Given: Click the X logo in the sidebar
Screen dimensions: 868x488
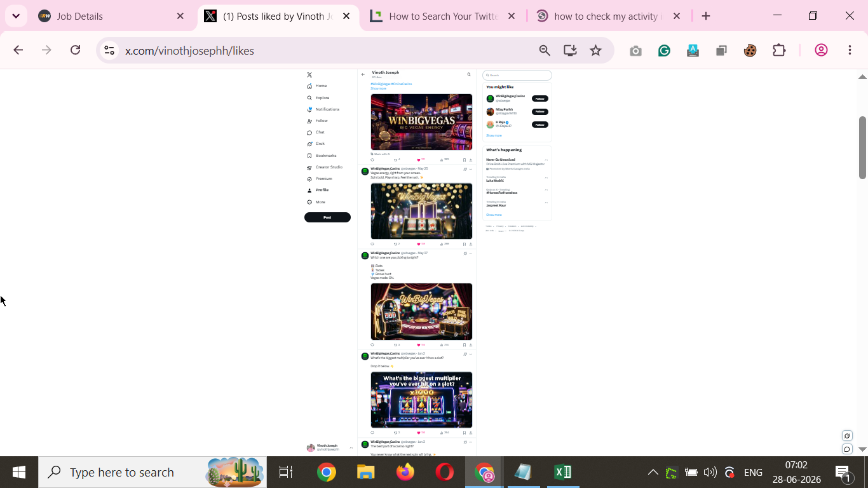Looking at the screenshot, I should 309,75.
